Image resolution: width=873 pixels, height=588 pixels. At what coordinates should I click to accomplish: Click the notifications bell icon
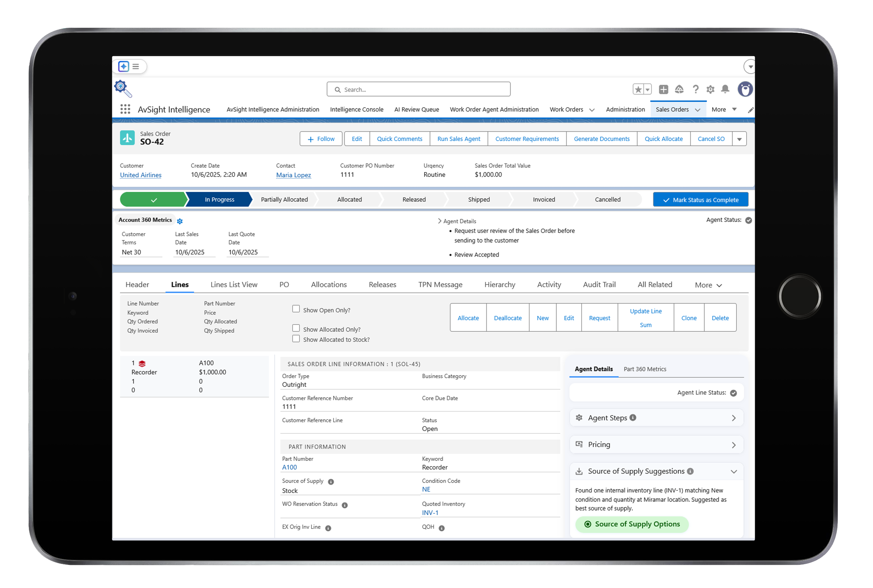pyautogui.click(x=725, y=89)
